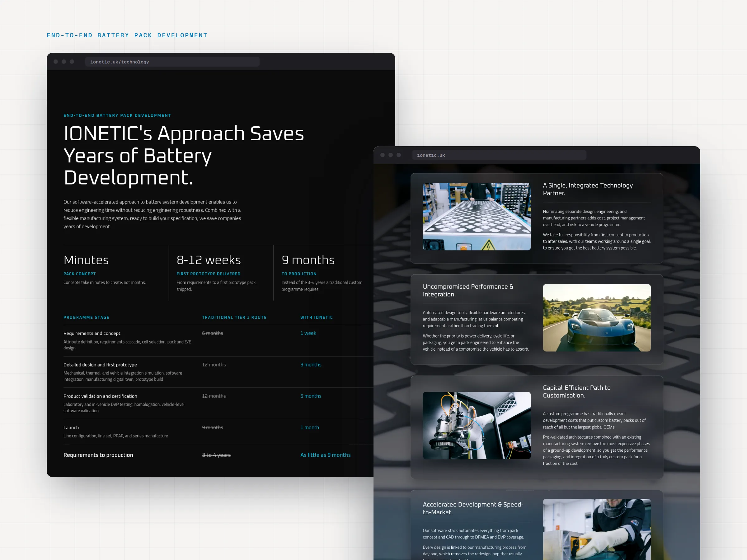Click the ionetic.uk/technology address bar
Viewport: 747px width, 560px height.
(172, 62)
